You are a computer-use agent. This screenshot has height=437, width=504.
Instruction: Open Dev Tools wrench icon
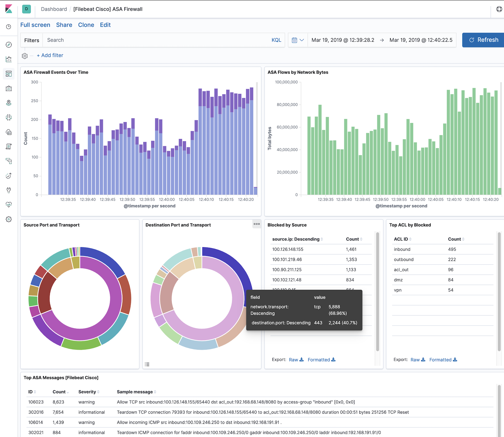[9, 190]
